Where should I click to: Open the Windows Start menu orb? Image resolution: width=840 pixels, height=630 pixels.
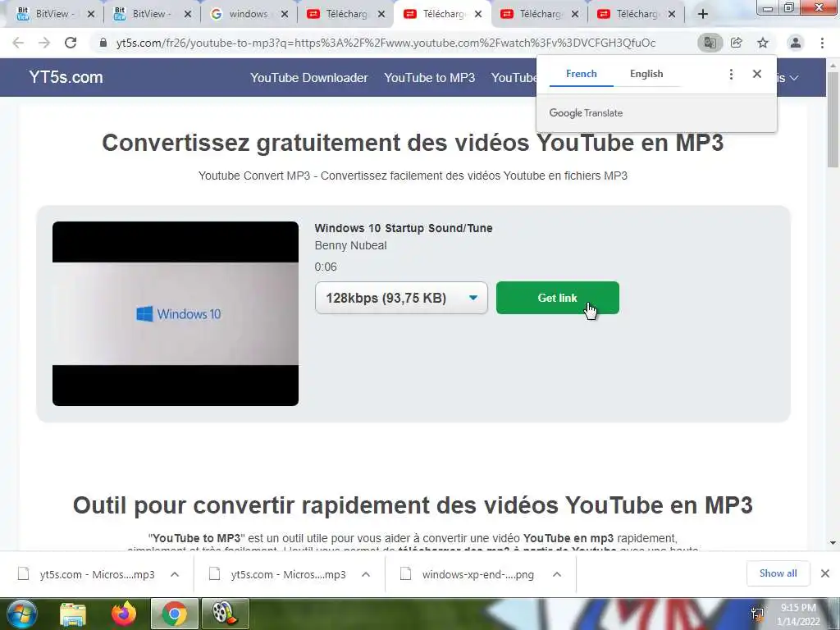pos(22,614)
